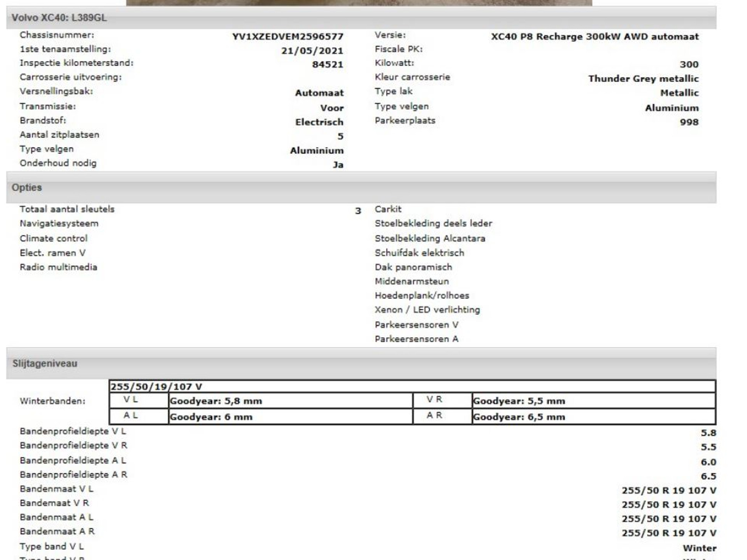
Task: Select the V L Goodyear 5,8 mm cell
Action: 291,401
